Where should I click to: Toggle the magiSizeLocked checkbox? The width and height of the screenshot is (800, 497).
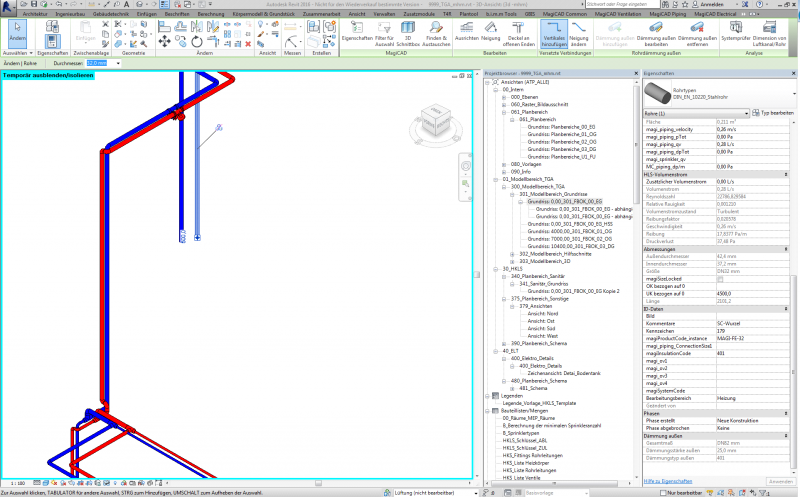point(721,277)
